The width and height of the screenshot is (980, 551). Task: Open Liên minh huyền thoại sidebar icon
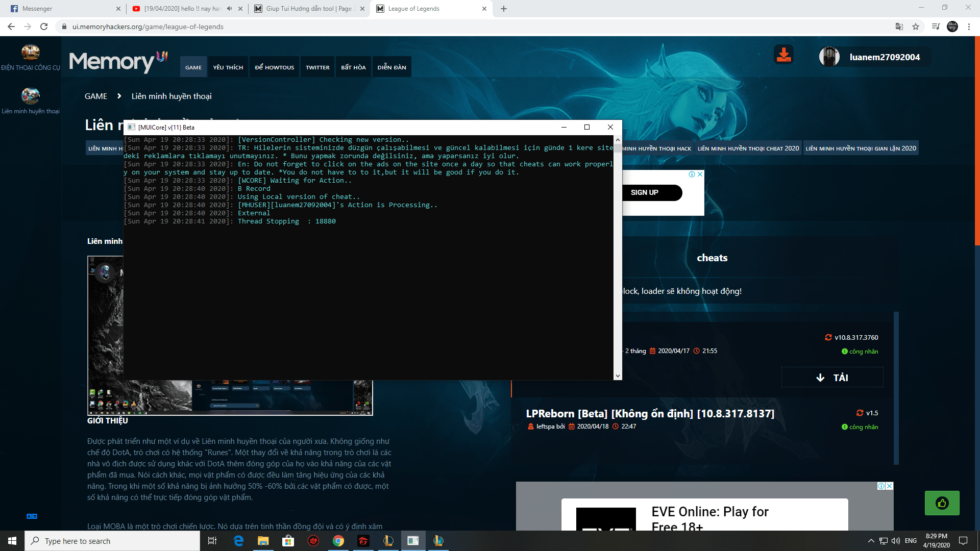point(31,95)
